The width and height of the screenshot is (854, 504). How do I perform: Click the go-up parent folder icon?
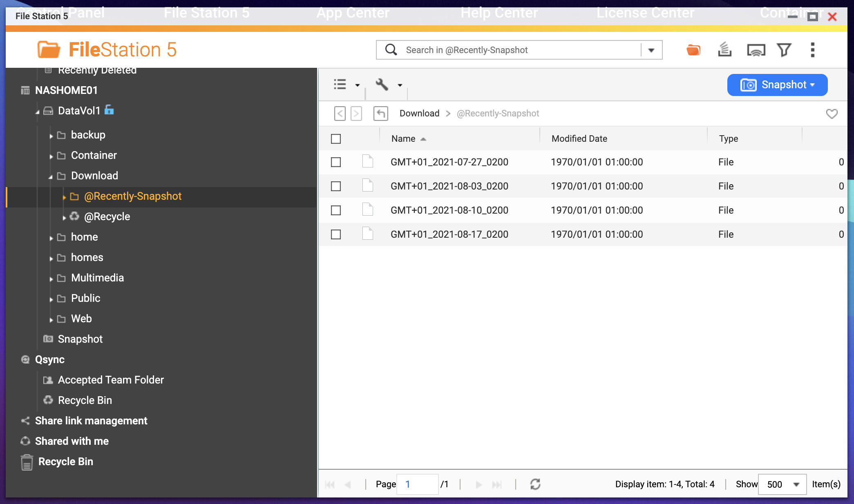pyautogui.click(x=381, y=113)
